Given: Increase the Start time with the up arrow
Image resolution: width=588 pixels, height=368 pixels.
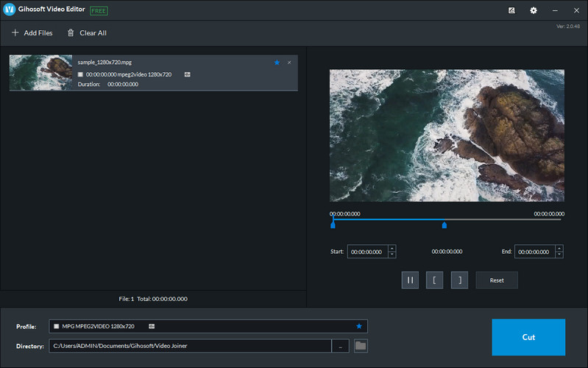Looking at the screenshot, I should [x=392, y=248].
